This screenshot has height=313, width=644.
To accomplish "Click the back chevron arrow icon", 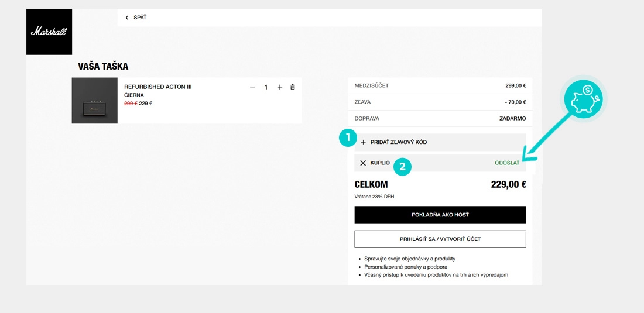I will tap(127, 18).
